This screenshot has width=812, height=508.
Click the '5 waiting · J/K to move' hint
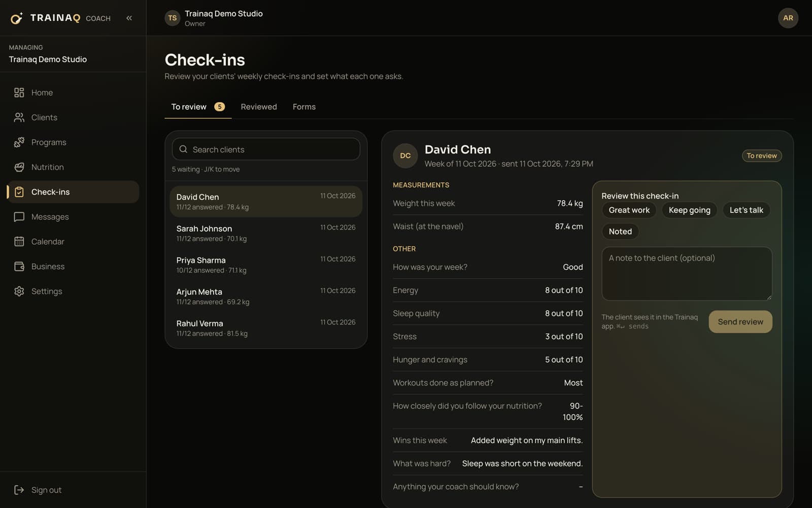[206, 169]
